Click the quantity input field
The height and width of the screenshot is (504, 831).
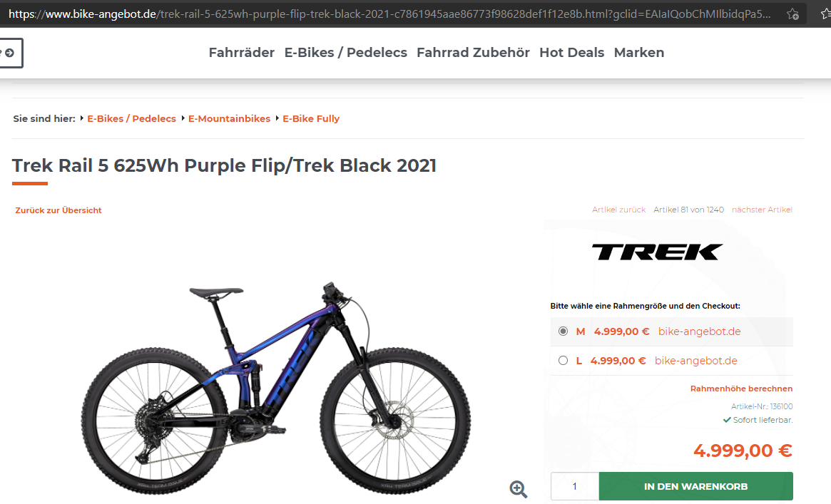574,486
